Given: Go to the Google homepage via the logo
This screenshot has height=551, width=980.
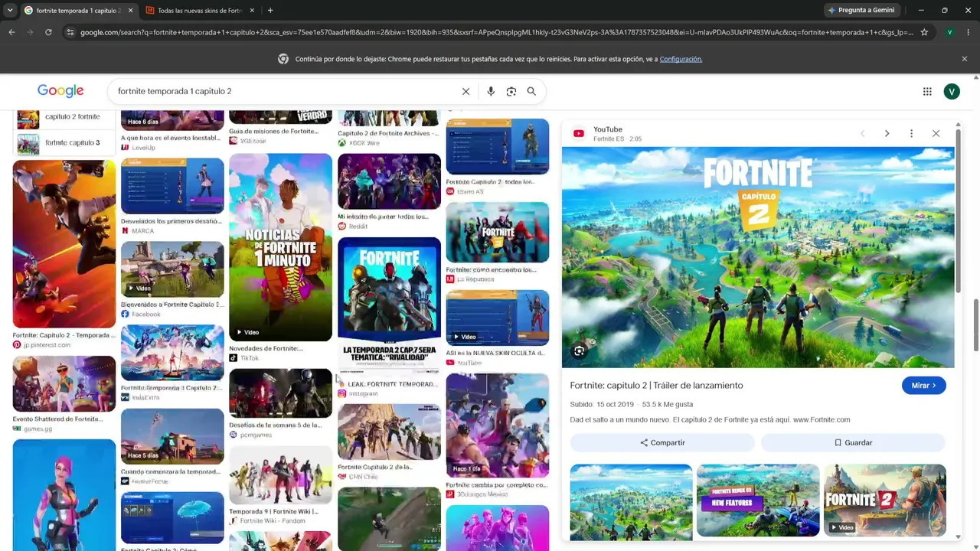Looking at the screenshot, I should pyautogui.click(x=60, y=91).
